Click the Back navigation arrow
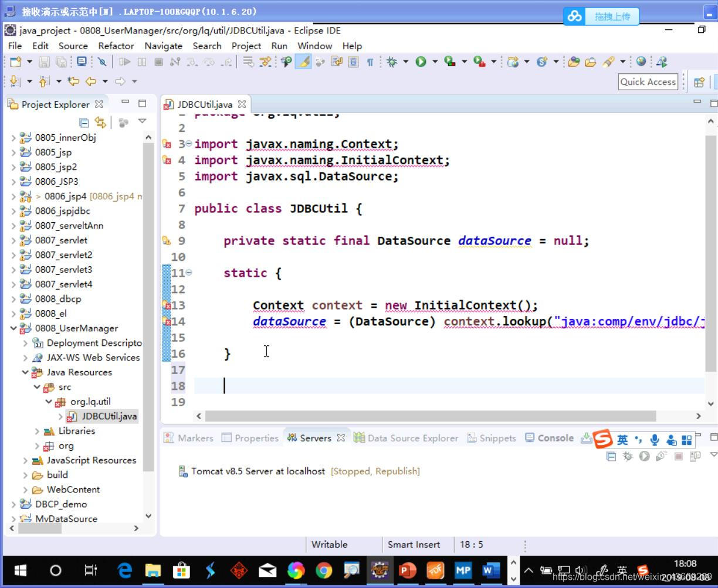 [91, 81]
